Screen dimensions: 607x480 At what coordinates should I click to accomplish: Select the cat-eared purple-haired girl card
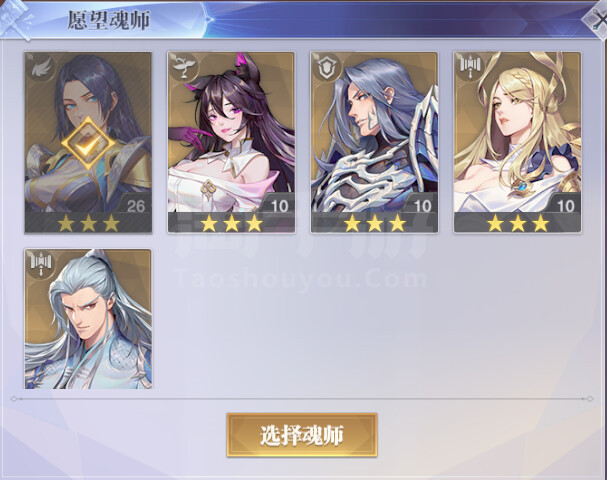click(231, 142)
